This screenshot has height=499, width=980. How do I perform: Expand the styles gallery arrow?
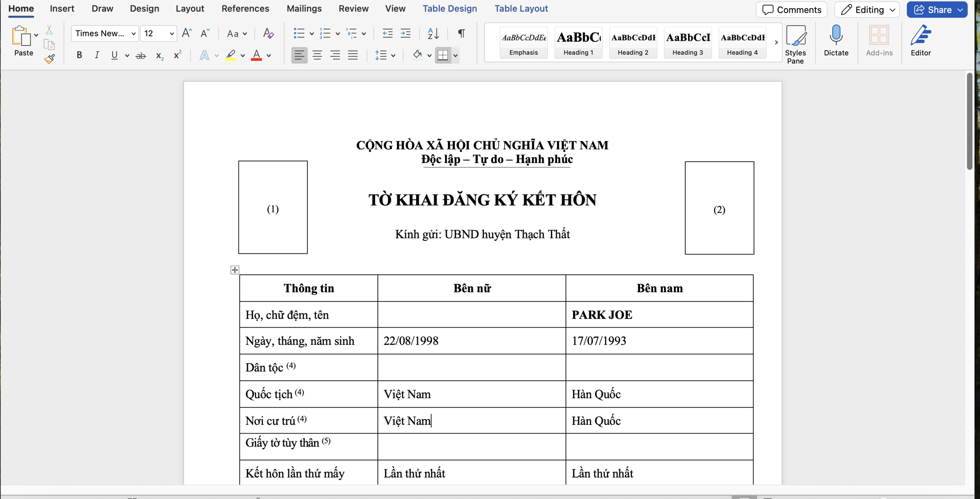pyautogui.click(x=776, y=42)
